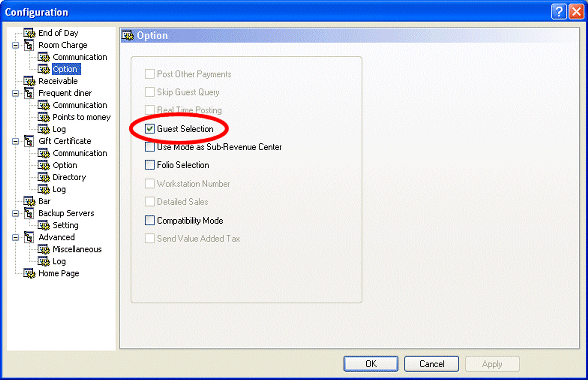Click the Gift Certificate folder icon
The width and height of the screenshot is (588, 380).
pyautogui.click(x=29, y=141)
